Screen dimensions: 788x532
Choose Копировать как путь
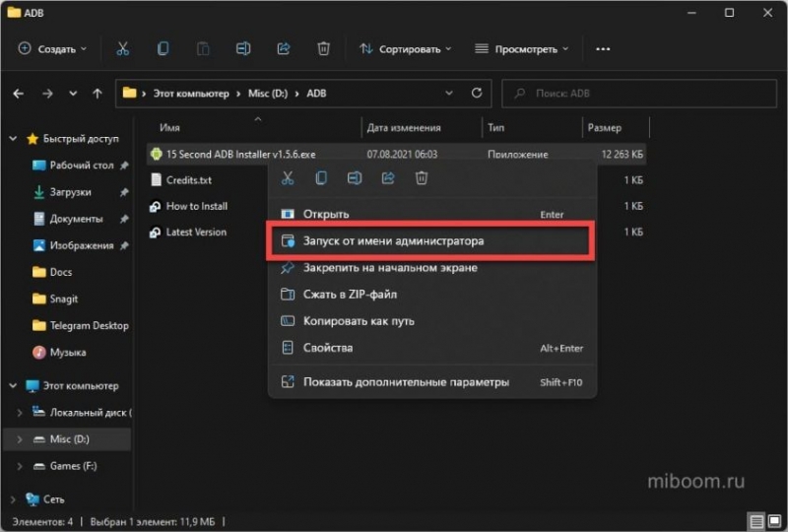[432, 321]
